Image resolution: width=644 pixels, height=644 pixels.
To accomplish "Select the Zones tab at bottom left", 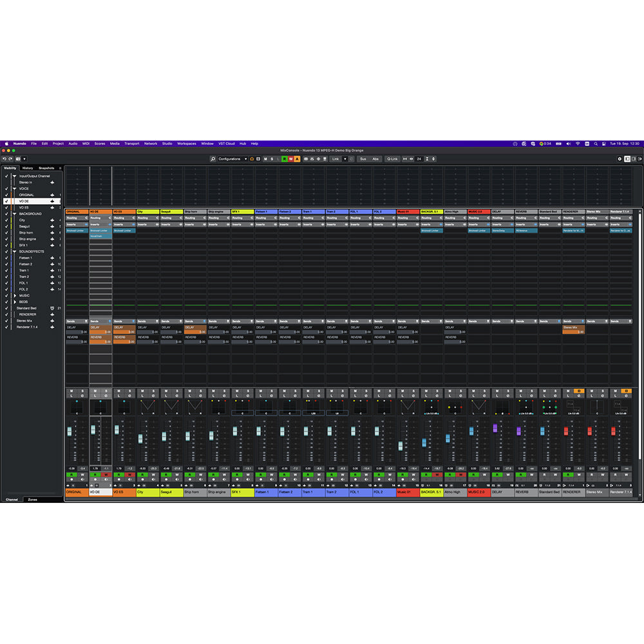I will pos(32,500).
